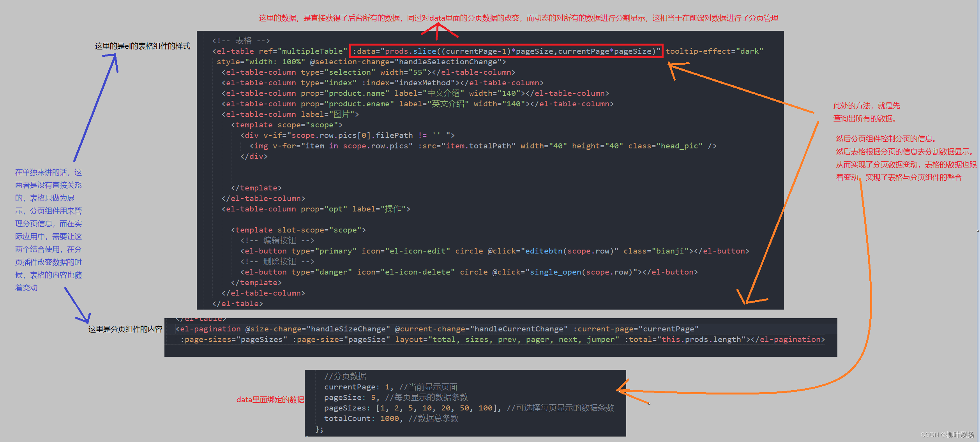The width and height of the screenshot is (980, 442).
Task: Click the '这里是分页组件的内容' annotation
Action: click(x=125, y=329)
